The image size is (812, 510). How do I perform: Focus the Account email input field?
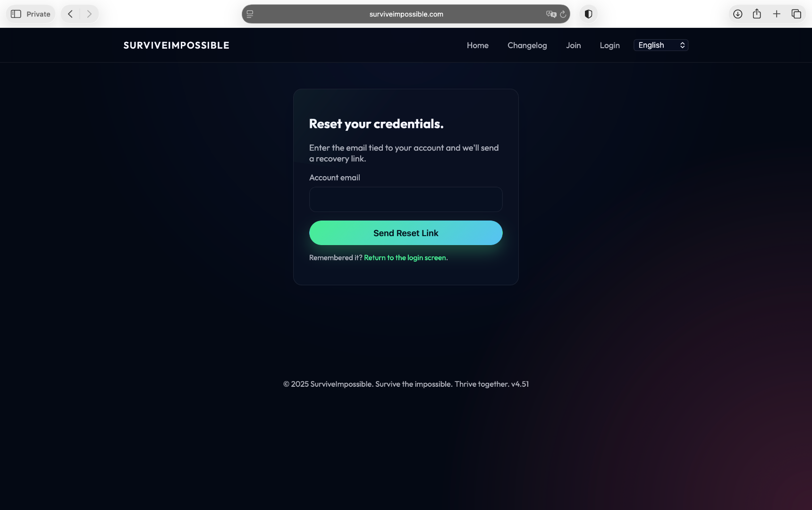(x=406, y=199)
